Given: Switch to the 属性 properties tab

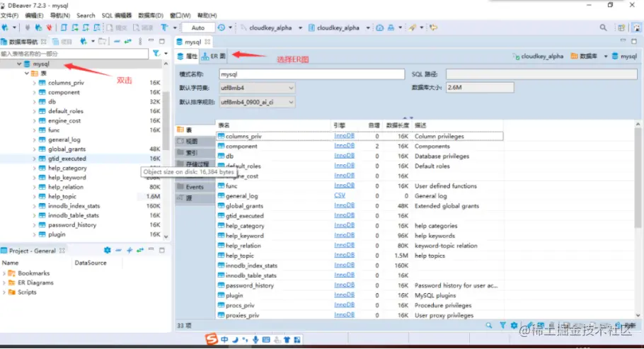Looking at the screenshot, I should coord(188,57).
